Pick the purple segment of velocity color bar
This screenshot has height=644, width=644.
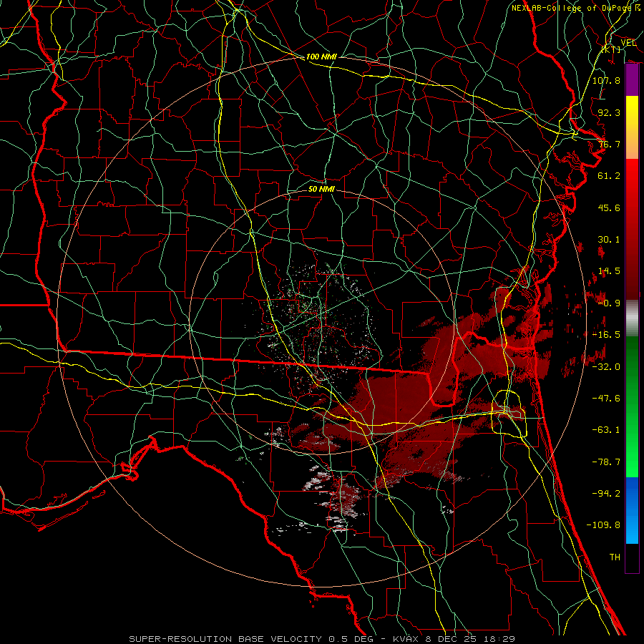coord(632,80)
